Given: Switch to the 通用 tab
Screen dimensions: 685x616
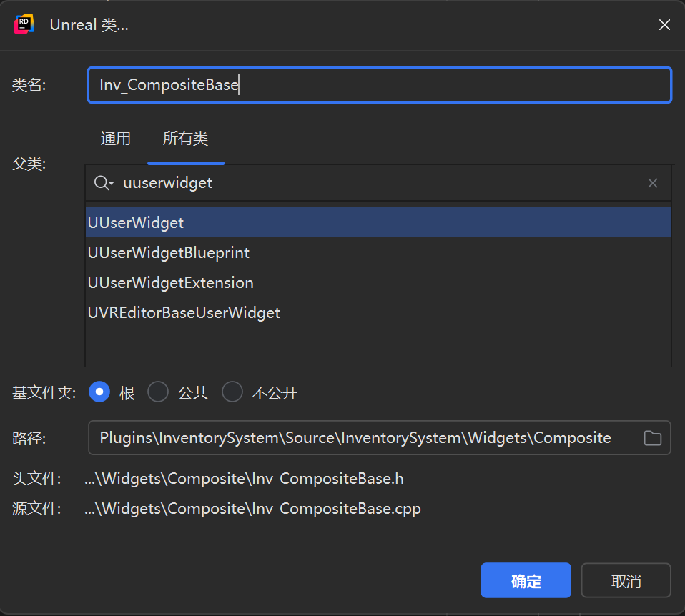Looking at the screenshot, I should click(116, 139).
